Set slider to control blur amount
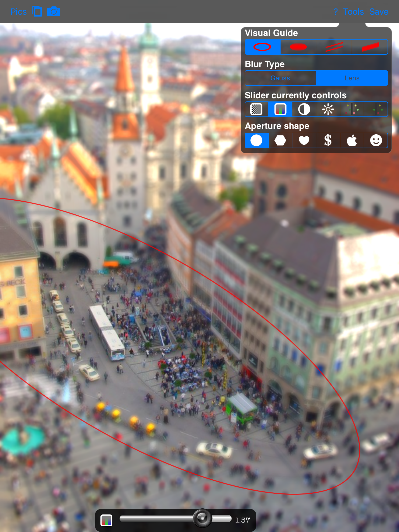 pyautogui.click(x=256, y=109)
